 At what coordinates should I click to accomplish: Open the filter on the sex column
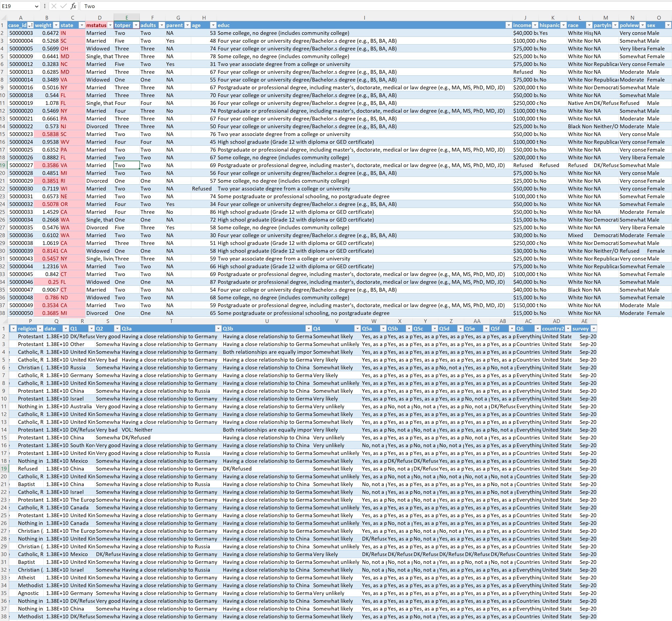click(x=668, y=25)
